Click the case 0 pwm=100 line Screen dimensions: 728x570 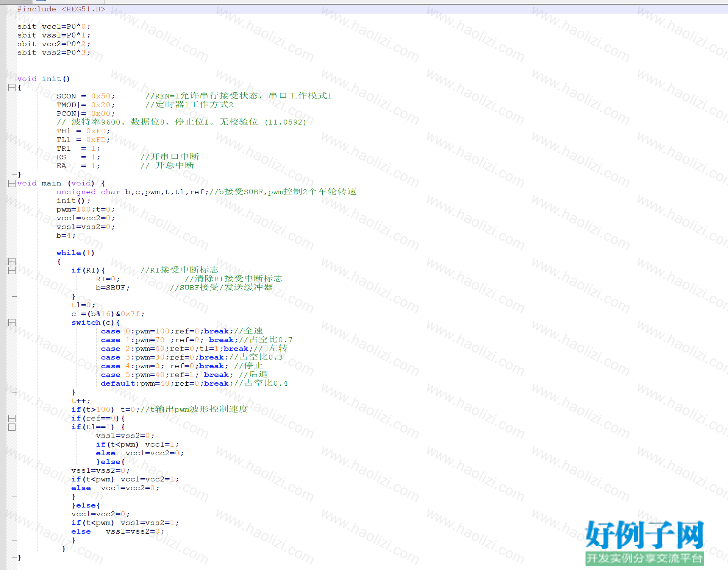[x=182, y=331]
